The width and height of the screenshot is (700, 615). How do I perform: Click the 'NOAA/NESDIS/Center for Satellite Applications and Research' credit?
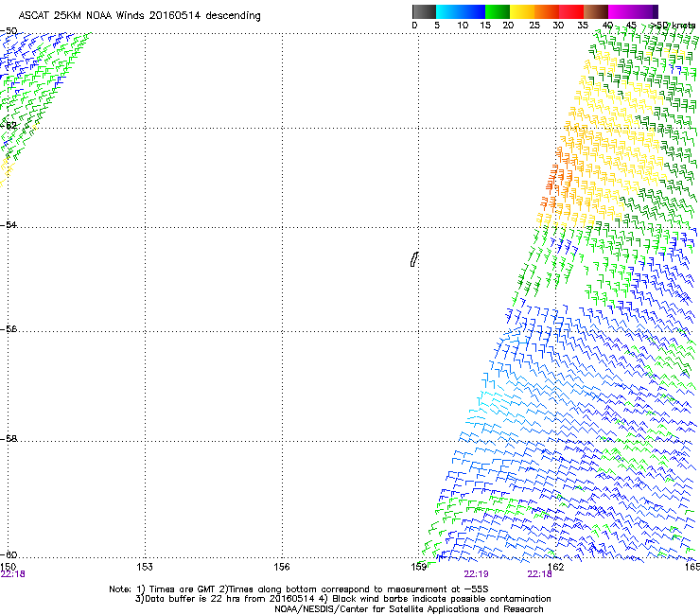(x=409, y=609)
